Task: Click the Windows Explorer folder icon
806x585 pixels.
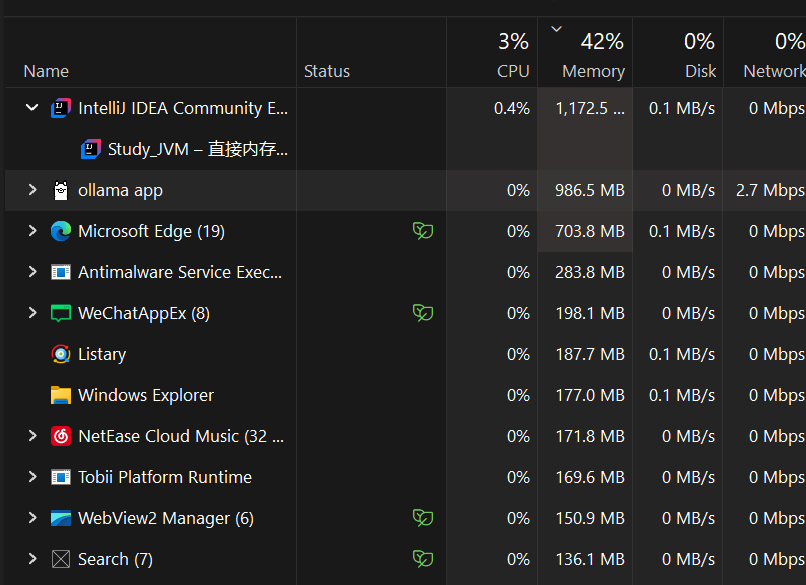Action: click(x=61, y=395)
